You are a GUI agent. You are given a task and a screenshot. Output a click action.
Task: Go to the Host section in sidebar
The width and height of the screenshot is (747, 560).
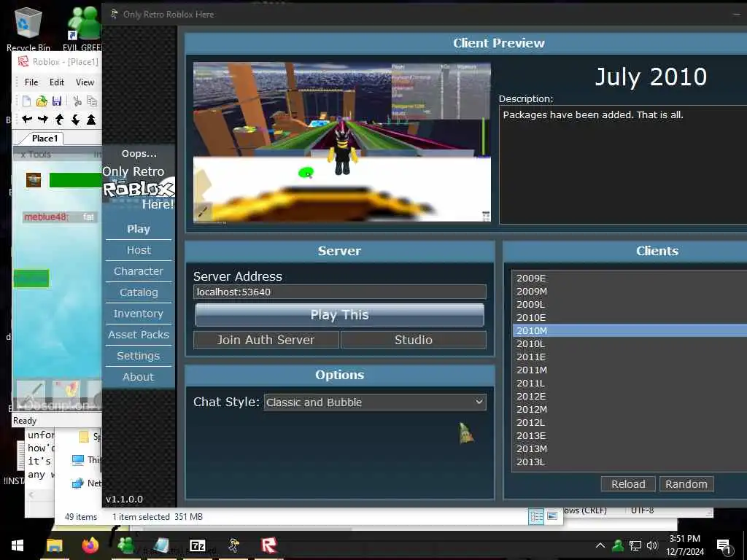click(138, 250)
